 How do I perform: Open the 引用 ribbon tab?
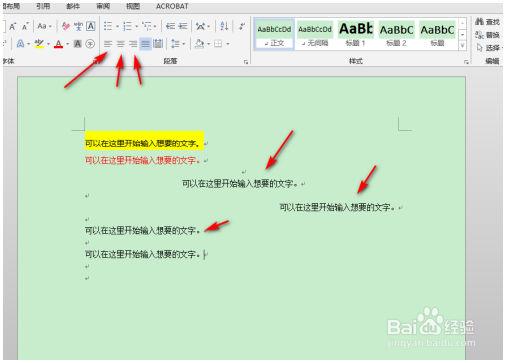pos(43,6)
